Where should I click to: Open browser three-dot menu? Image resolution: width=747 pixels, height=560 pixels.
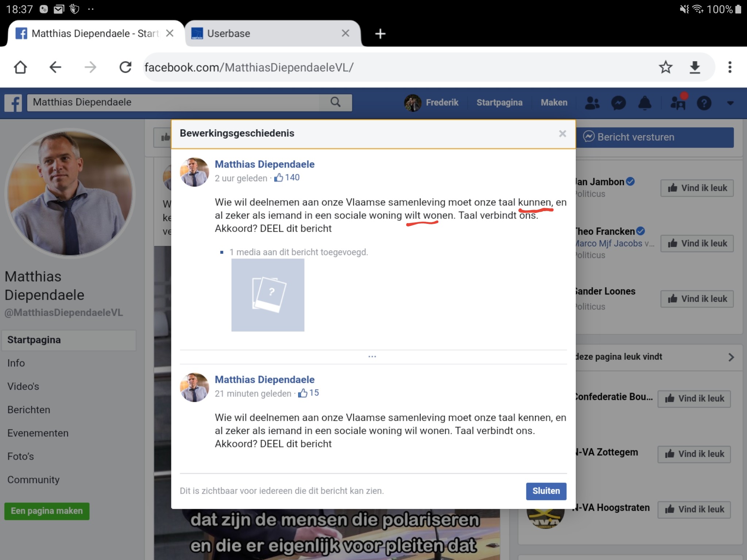click(729, 67)
